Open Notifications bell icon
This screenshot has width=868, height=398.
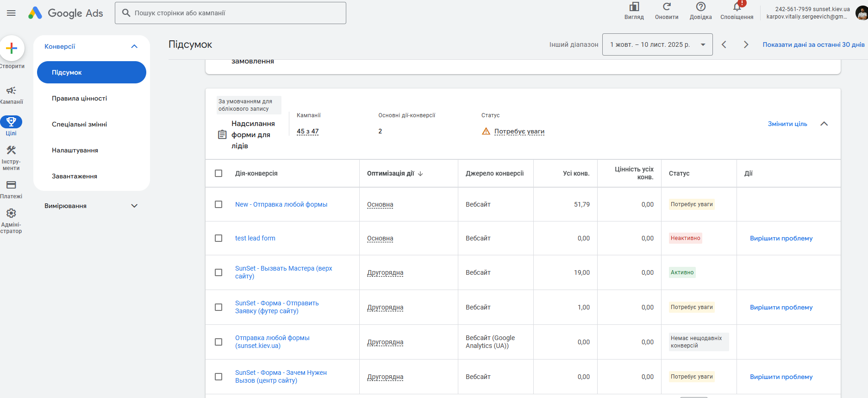pos(737,7)
